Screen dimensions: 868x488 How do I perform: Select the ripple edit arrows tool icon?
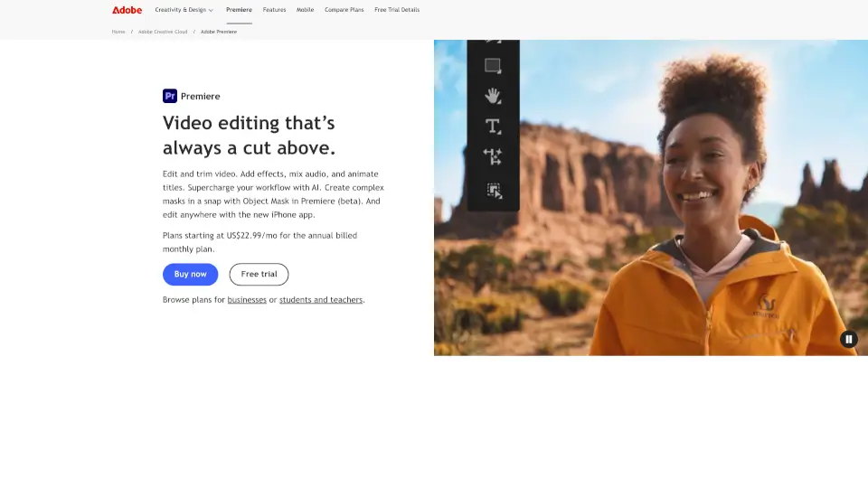[493, 156]
